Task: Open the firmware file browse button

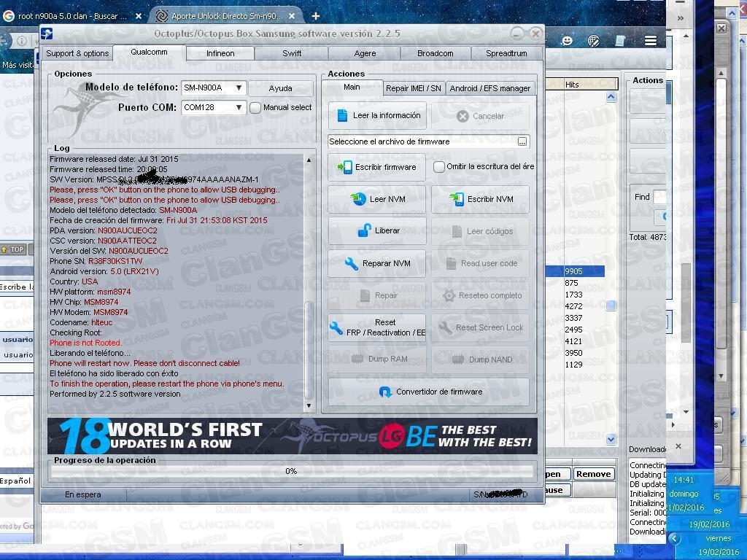Action: click(522, 141)
